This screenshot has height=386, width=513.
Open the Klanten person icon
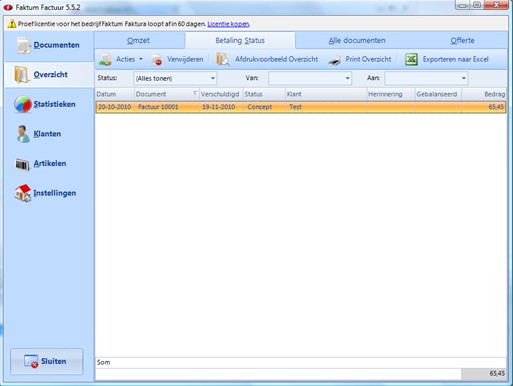[23, 134]
